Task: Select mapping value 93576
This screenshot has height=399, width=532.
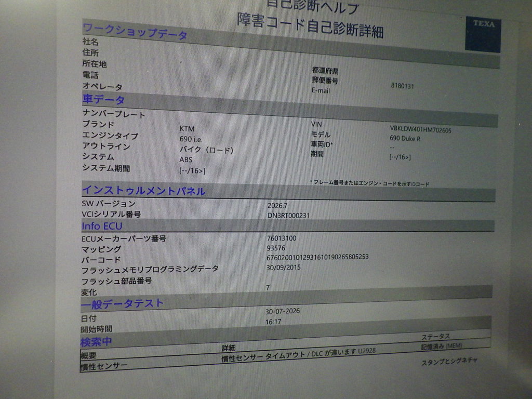Action: point(276,248)
